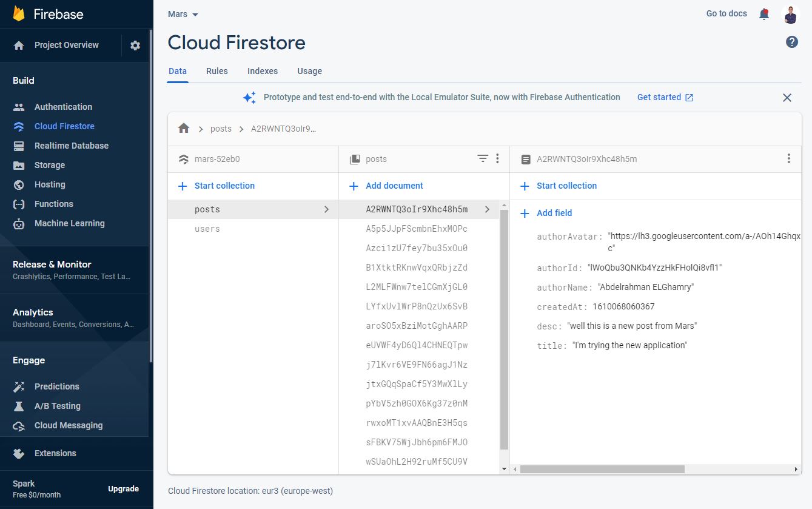Open filter icon in posts column

(x=483, y=158)
